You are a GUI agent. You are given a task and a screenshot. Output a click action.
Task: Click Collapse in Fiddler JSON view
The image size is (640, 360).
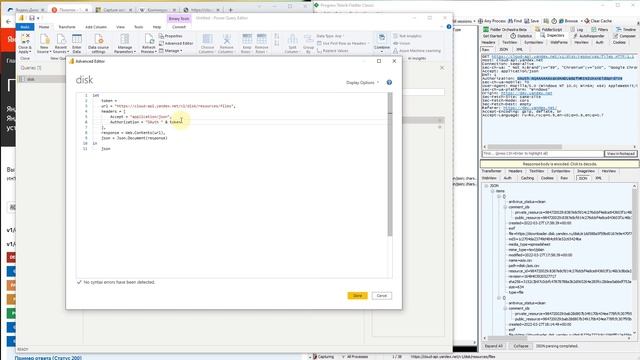click(x=520, y=346)
